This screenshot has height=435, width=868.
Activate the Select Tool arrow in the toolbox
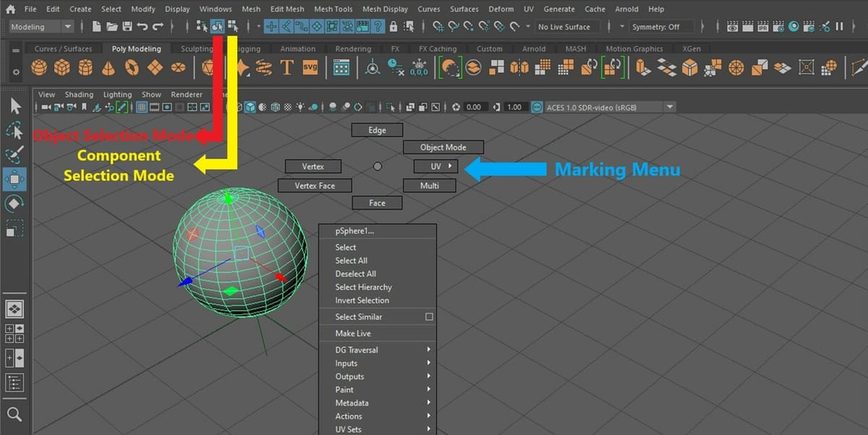click(x=14, y=106)
